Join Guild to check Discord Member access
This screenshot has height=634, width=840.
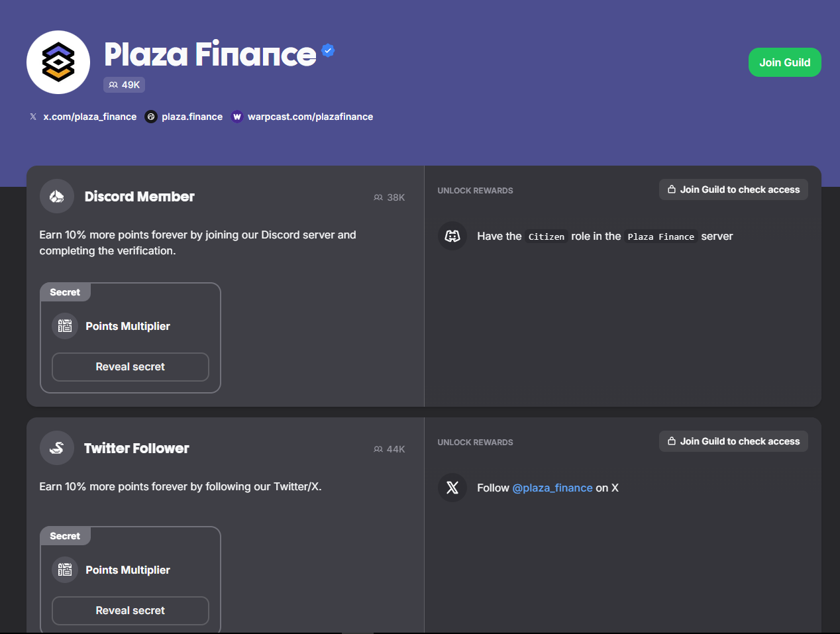pyautogui.click(x=733, y=189)
